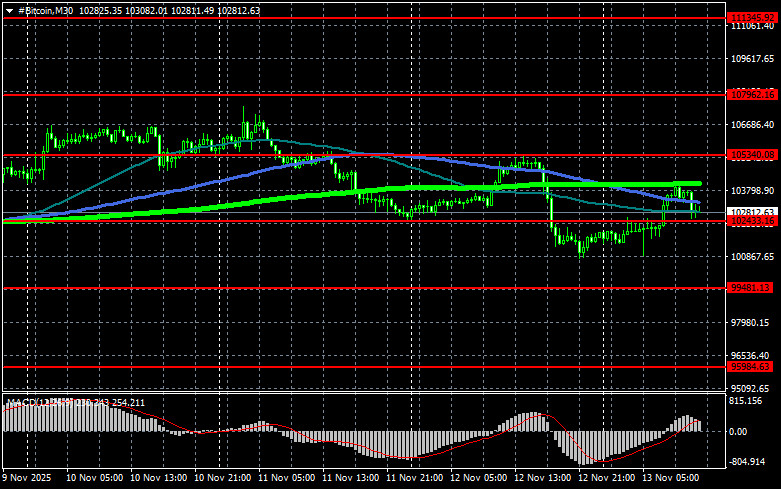Click the 109617.65 price scale value
The width and height of the screenshot is (781, 489).
[x=752, y=59]
